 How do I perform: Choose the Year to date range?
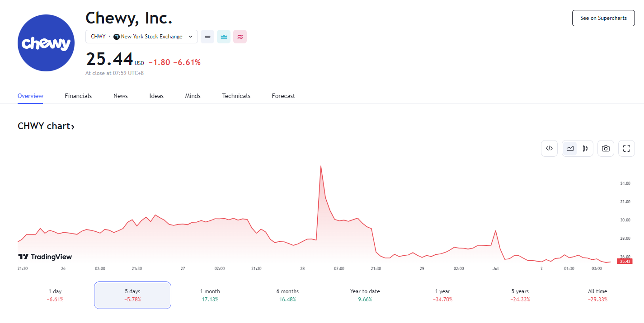coord(365,295)
